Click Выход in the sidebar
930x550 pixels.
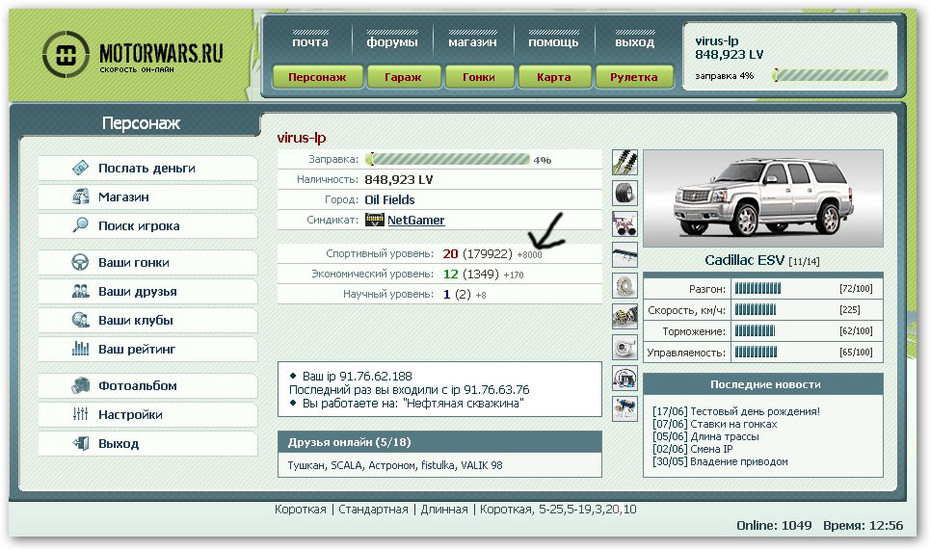(148, 444)
